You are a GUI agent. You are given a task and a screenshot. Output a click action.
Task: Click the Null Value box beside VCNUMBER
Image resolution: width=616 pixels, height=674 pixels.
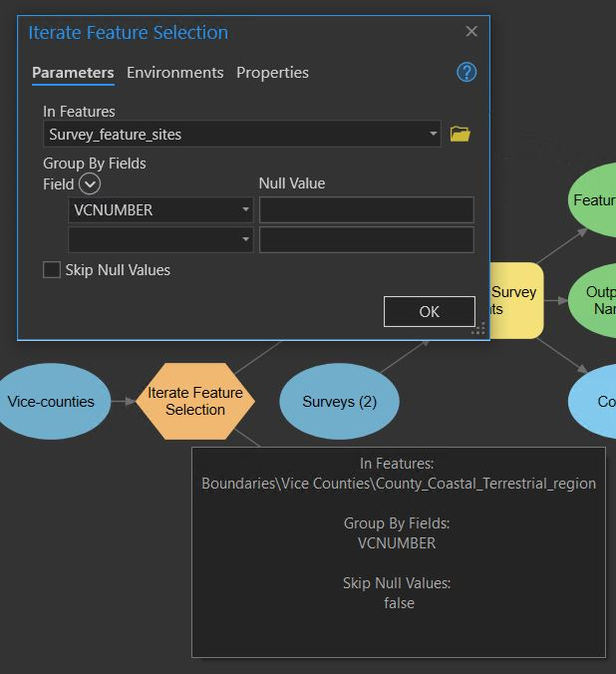[x=367, y=209]
